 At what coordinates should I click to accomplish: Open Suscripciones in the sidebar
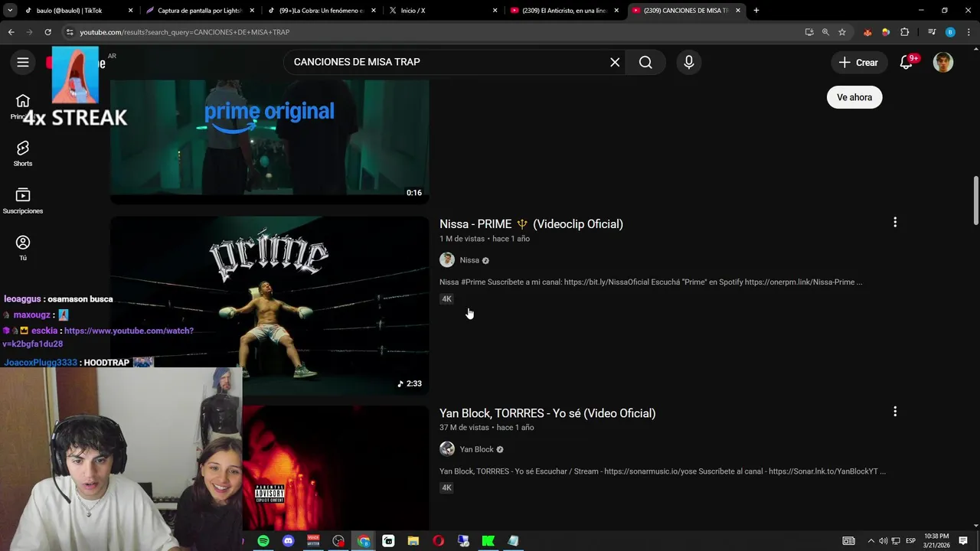point(23,201)
